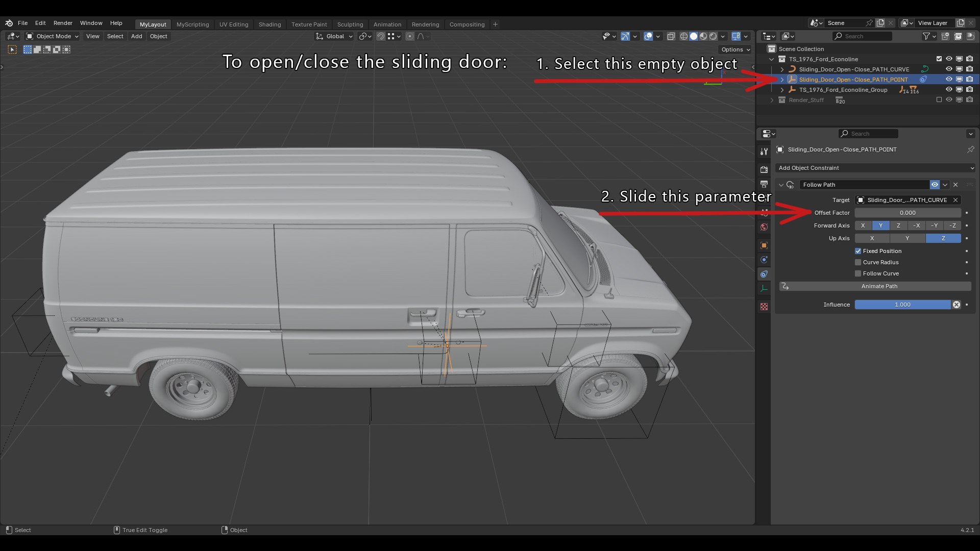Image resolution: width=980 pixels, height=551 pixels.
Task: Hide TS_1976_Ford_Econoline_Group with its eye icon
Action: [x=949, y=90]
